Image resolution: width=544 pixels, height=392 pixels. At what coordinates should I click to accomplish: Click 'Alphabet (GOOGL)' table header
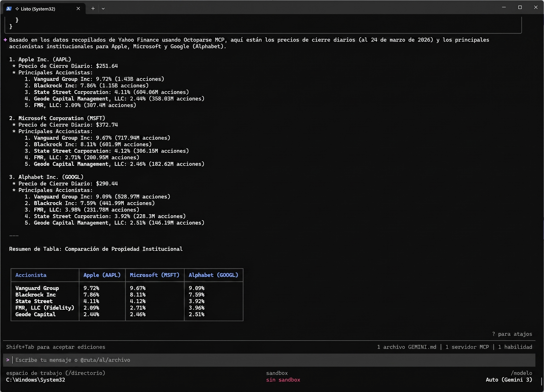click(x=213, y=275)
